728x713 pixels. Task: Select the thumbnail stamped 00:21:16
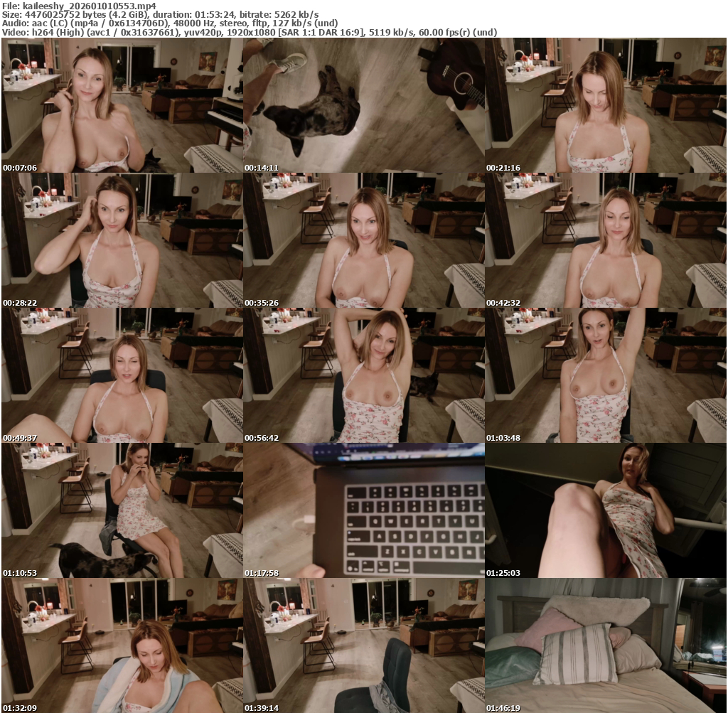coord(606,105)
